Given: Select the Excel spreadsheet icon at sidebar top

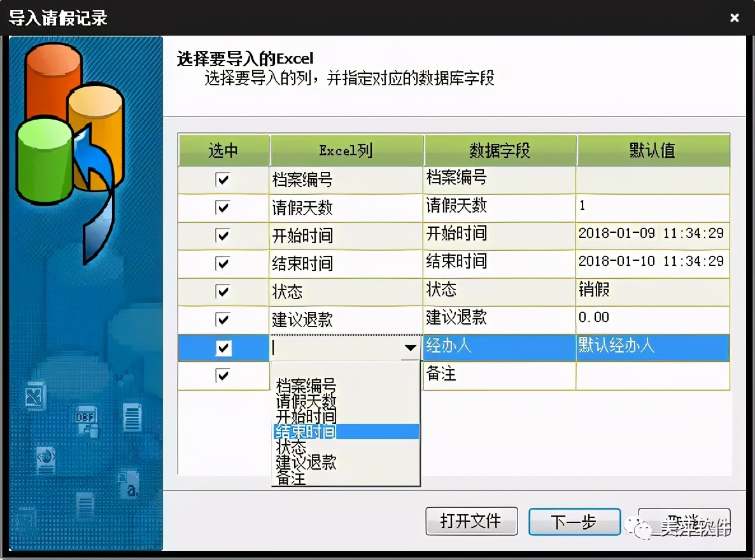Looking at the screenshot, I should point(34,395).
